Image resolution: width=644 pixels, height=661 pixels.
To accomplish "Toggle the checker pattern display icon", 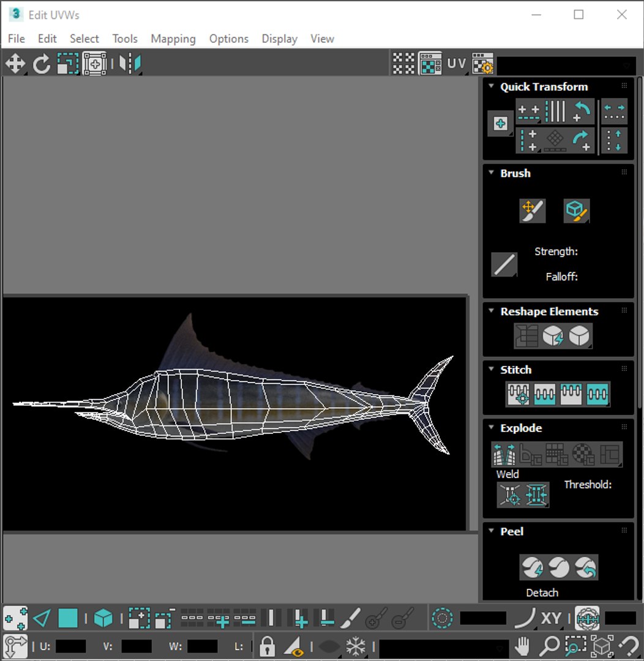I will 403,64.
